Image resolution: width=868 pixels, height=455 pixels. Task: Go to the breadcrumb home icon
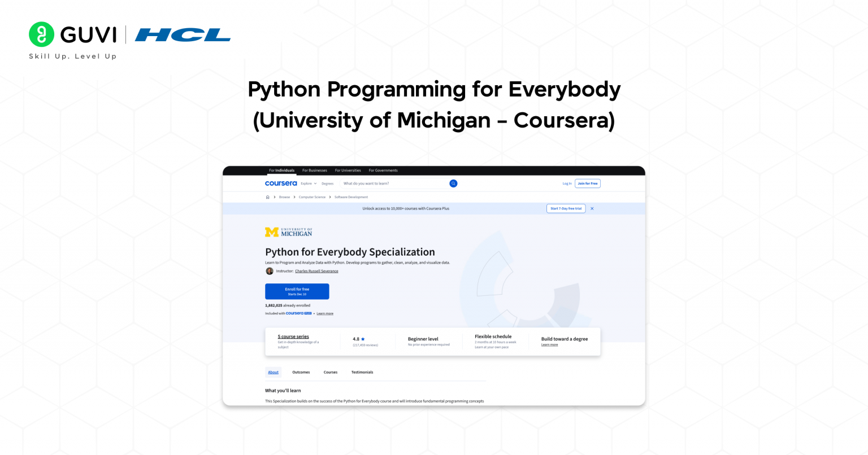click(x=267, y=197)
